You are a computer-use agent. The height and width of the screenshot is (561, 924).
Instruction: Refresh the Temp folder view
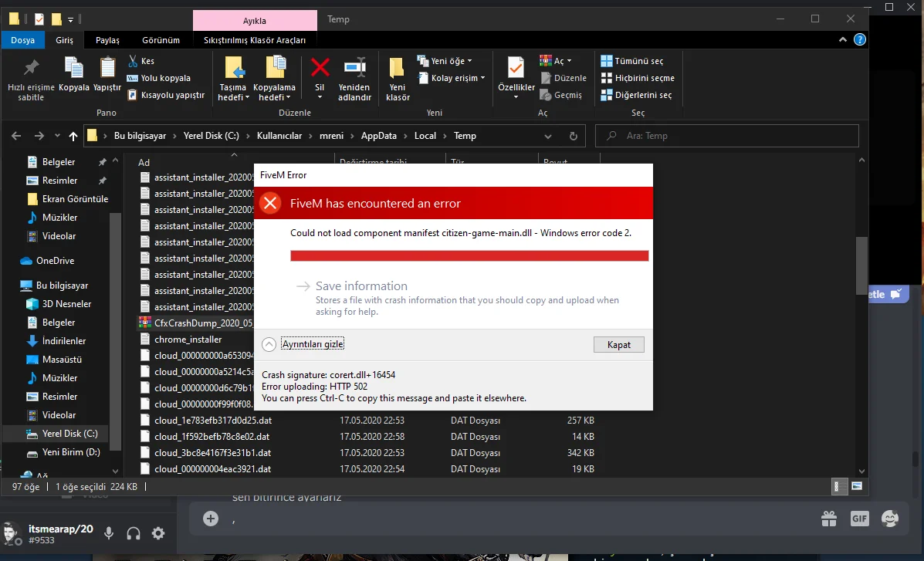(573, 136)
